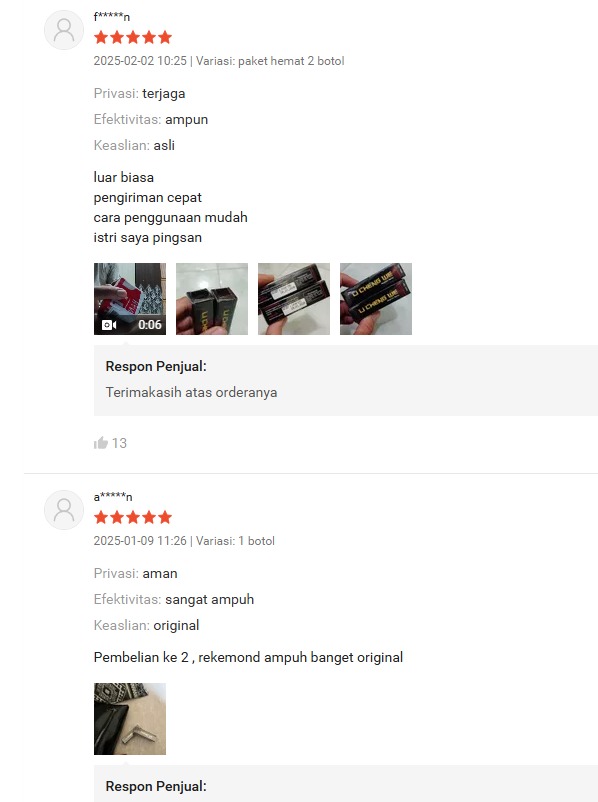Click the username a*****n
This screenshot has height=802, width=598.
113,497
